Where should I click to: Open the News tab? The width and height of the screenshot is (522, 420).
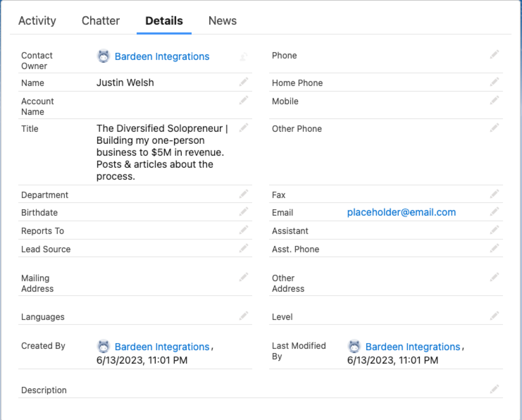223,21
